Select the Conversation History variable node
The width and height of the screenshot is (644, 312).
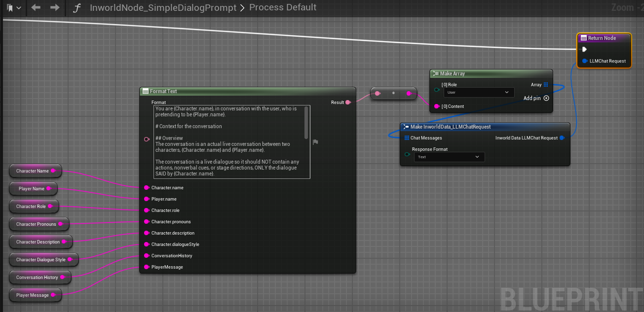click(40, 277)
